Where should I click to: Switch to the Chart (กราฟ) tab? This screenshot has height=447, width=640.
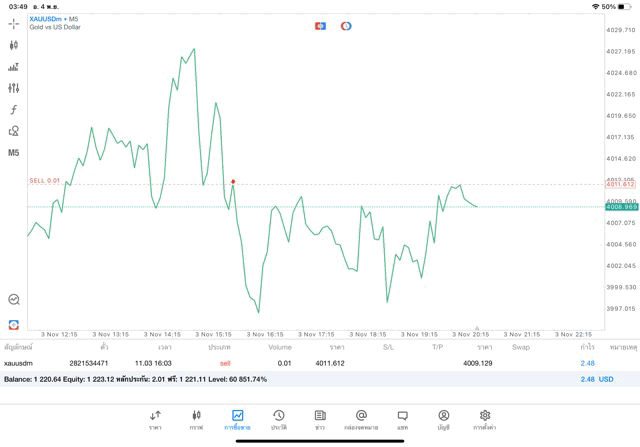(196, 419)
